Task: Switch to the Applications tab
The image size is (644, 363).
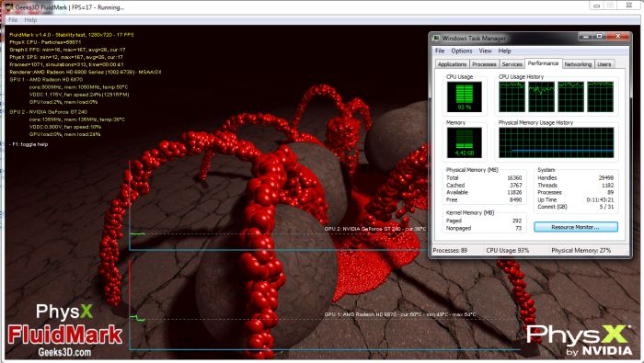Action: tap(452, 64)
